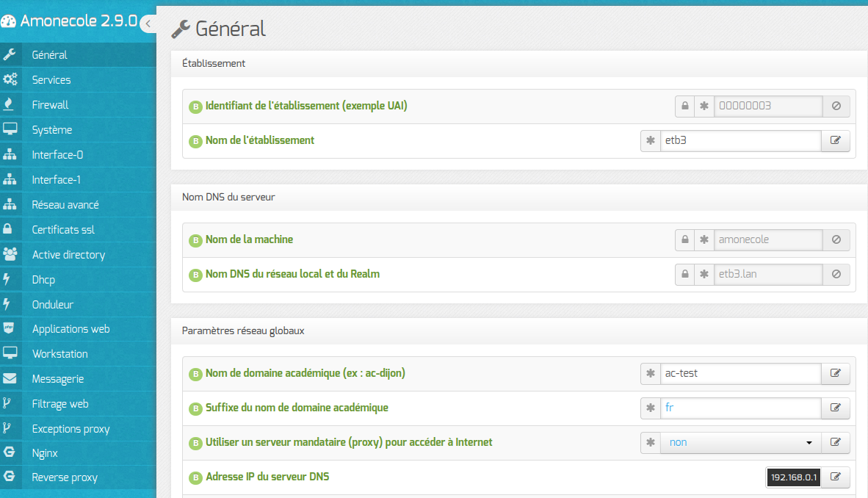Open the Réseau avancé menu section
868x498 pixels.
point(65,205)
